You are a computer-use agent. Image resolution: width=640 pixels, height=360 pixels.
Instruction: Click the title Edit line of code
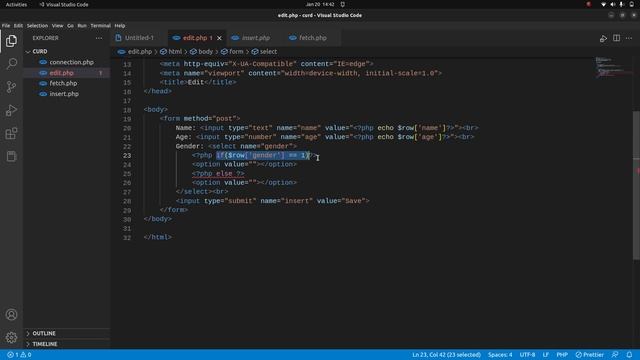pos(198,82)
